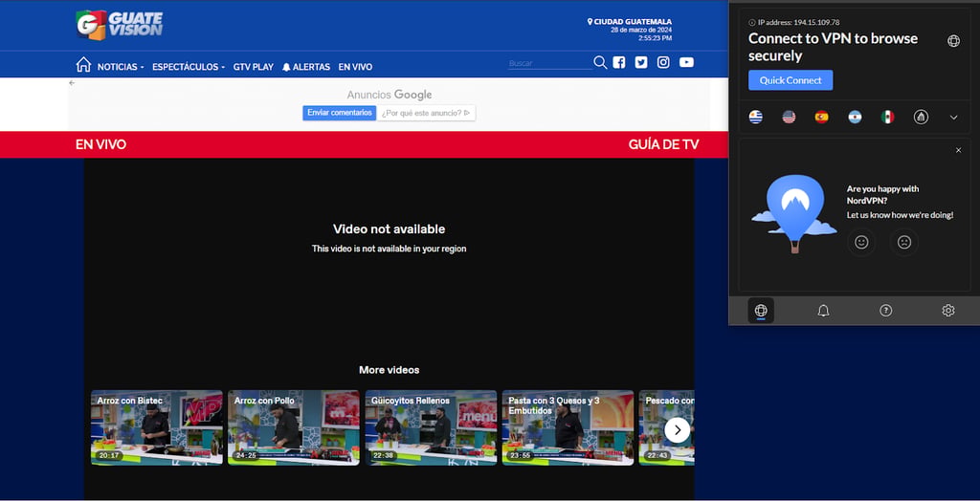Screen dimensions: 980x501
Task: Go to the home page icon
Action: (x=83, y=64)
